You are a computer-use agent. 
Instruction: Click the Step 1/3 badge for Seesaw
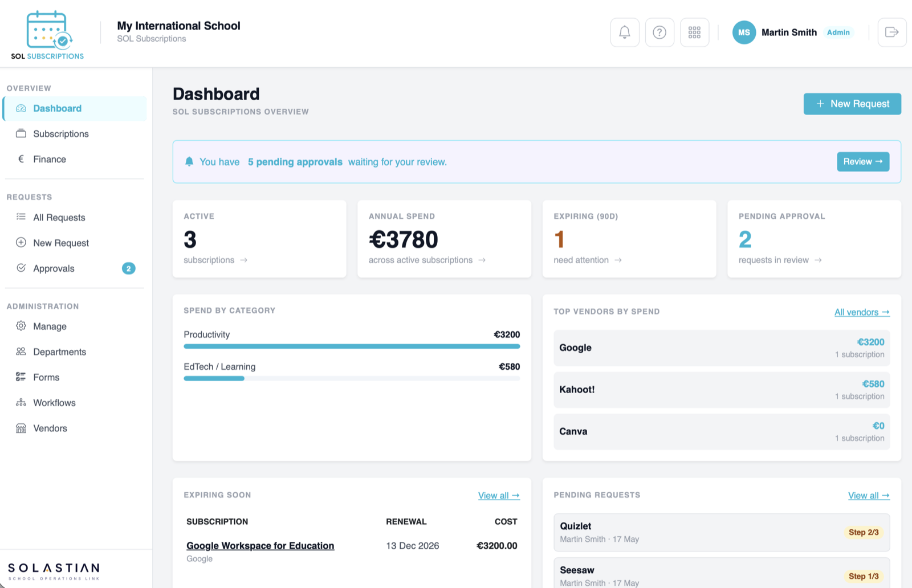point(864,576)
